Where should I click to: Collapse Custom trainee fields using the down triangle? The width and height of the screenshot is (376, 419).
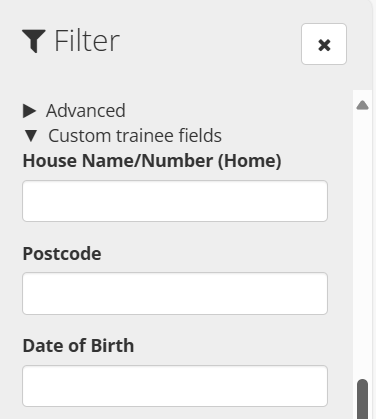click(x=31, y=136)
